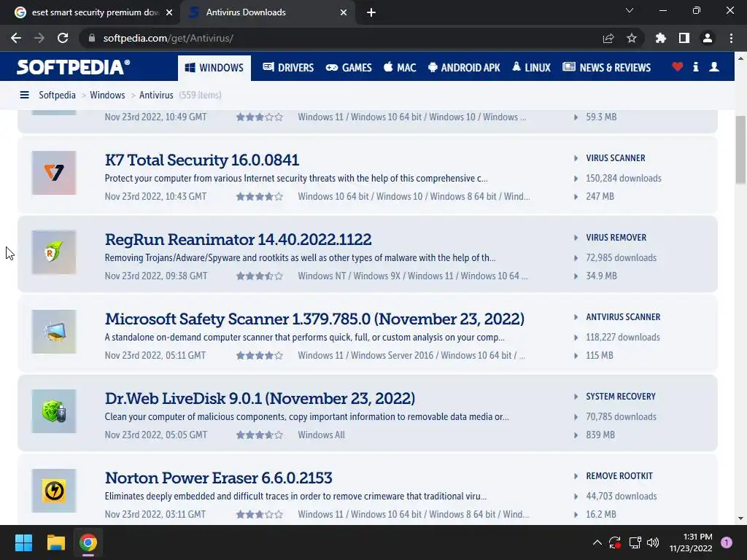The image size is (747, 560).
Task: Click the "839 MB" size text
Action: point(600,435)
